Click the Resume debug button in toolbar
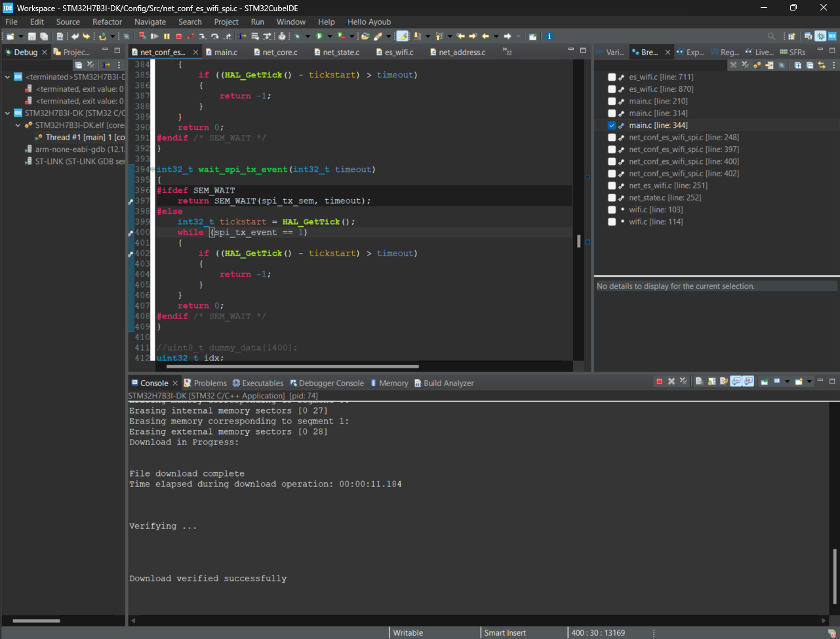The height and width of the screenshot is (639, 840). pyautogui.click(x=155, y=37)
